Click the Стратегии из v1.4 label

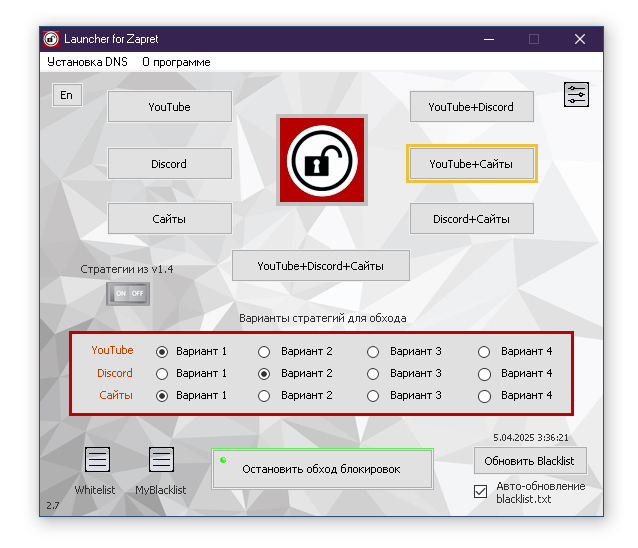(x=127, y=269)
